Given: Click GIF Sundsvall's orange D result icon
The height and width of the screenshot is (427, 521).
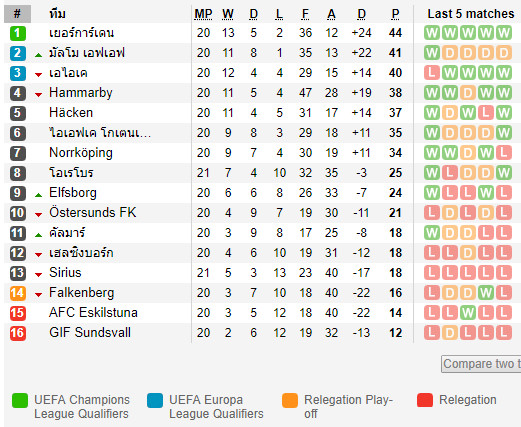Looking at the screenshot, I should click(450, 333).
